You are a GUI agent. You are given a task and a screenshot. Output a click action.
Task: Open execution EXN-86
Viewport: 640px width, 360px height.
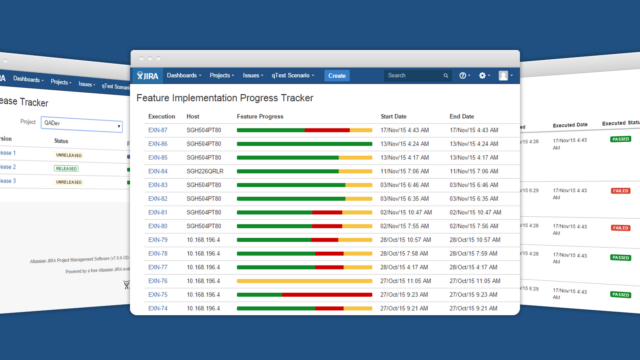point(158,144)
